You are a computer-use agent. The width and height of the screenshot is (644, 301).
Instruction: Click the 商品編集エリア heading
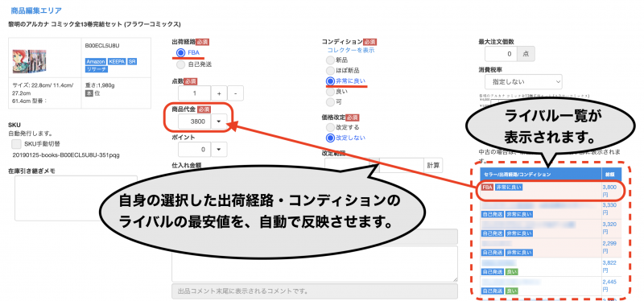(x=36, y=10)
